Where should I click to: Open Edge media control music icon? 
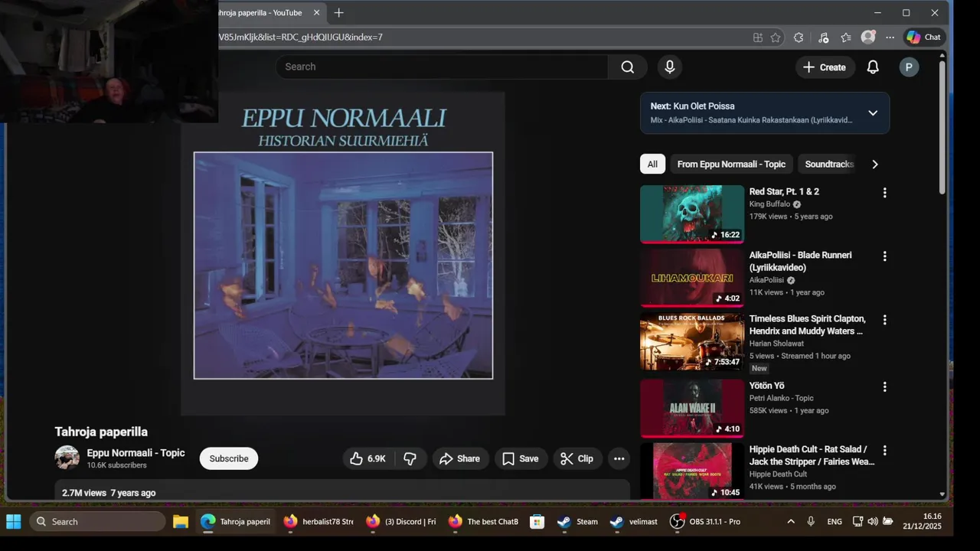click(823, 37)
